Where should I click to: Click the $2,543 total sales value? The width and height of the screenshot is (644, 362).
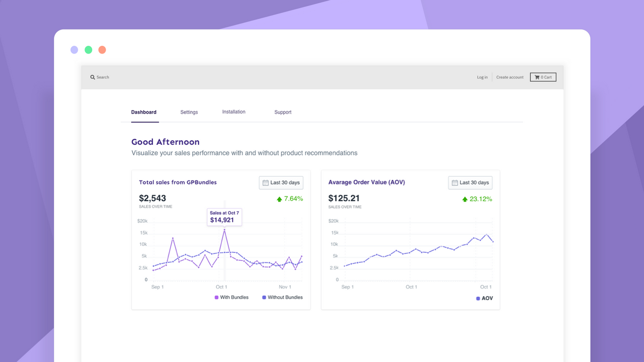(152, 198)
